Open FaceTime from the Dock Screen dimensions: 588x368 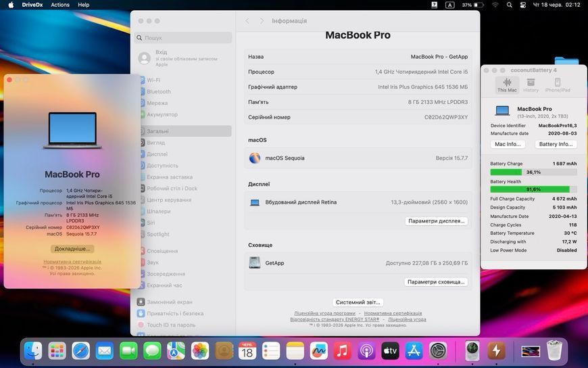click(x=128, y=351)
